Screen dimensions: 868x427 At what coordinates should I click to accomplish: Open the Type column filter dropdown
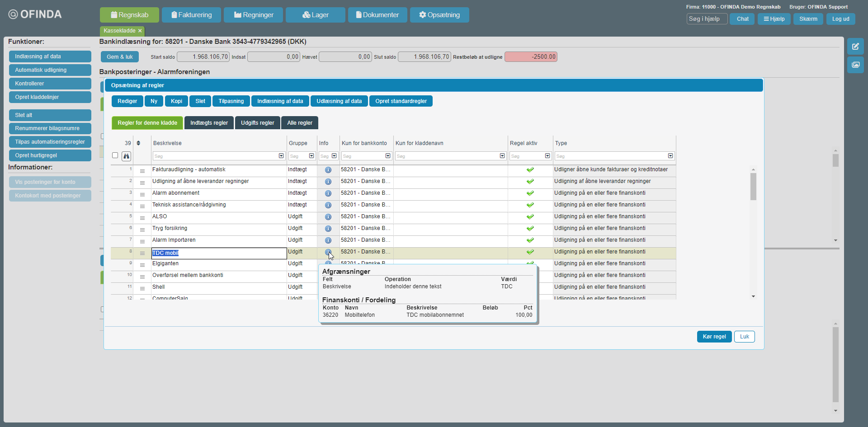670,156
